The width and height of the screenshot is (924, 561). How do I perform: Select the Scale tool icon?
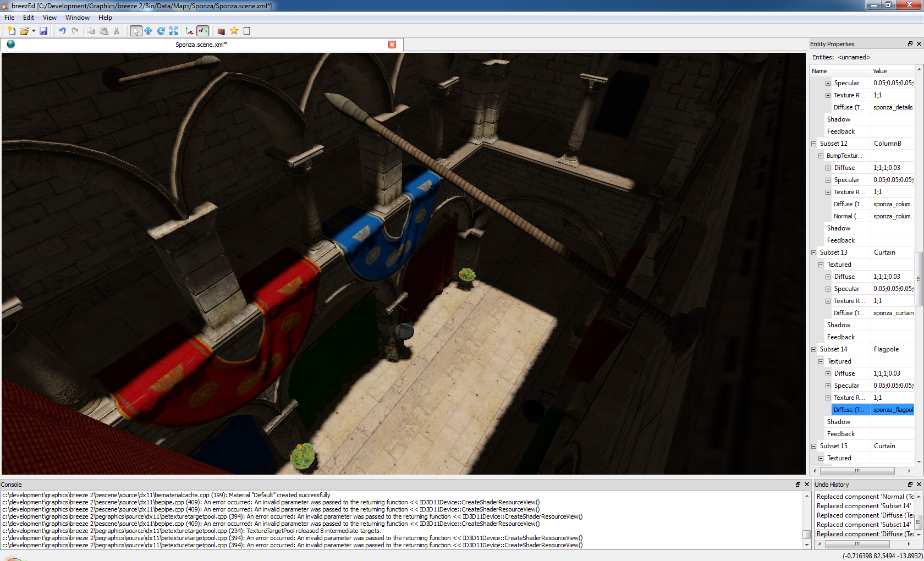(x=173, y=31)
